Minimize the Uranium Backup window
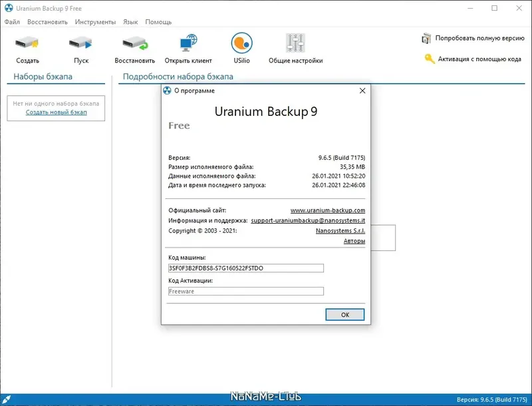 pos(470,8)
